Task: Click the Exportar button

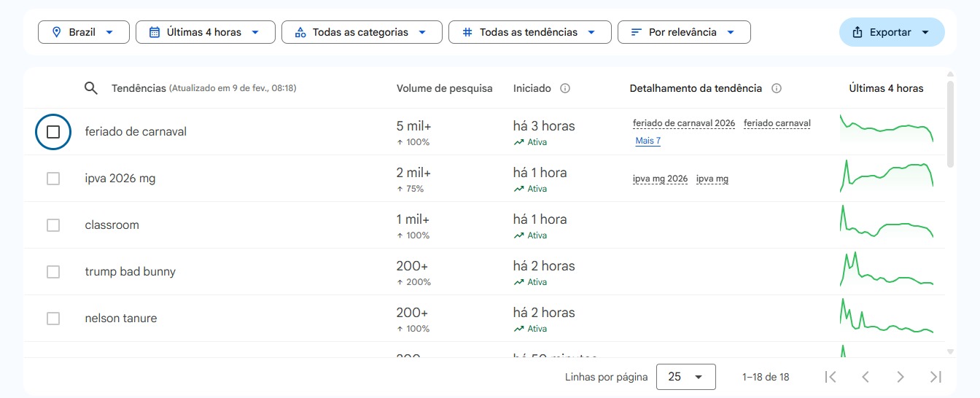Action: [891, 32]
